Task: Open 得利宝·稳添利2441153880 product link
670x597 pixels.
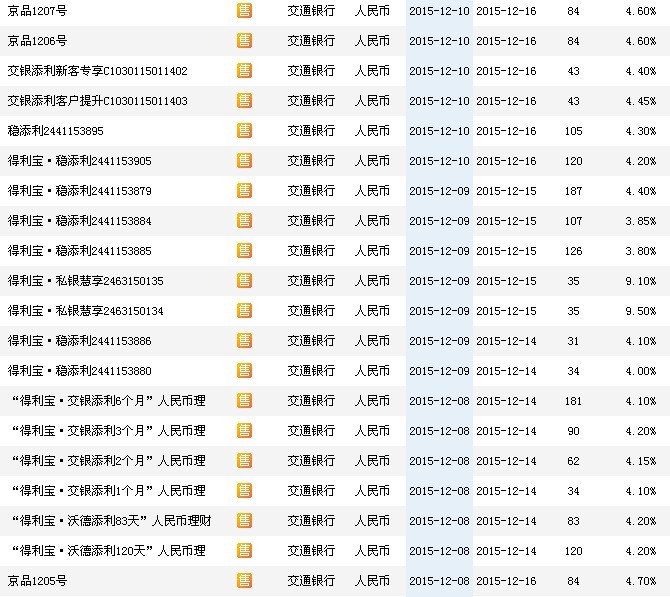Action: pyautogui.click(x=79, y=371)
